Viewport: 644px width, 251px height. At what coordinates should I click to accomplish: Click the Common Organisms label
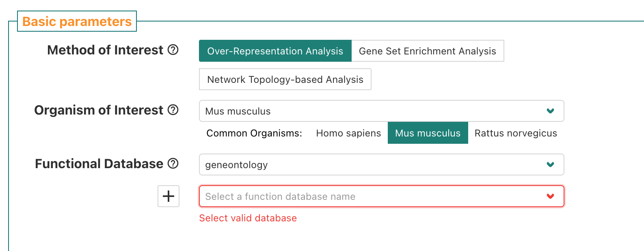[x=254, y=133]
